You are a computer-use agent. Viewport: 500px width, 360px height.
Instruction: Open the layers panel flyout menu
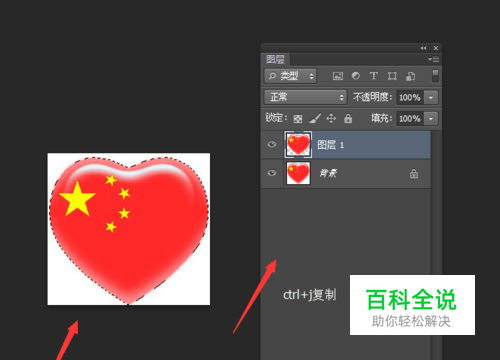pyautogui.click(x=433, y=59)
